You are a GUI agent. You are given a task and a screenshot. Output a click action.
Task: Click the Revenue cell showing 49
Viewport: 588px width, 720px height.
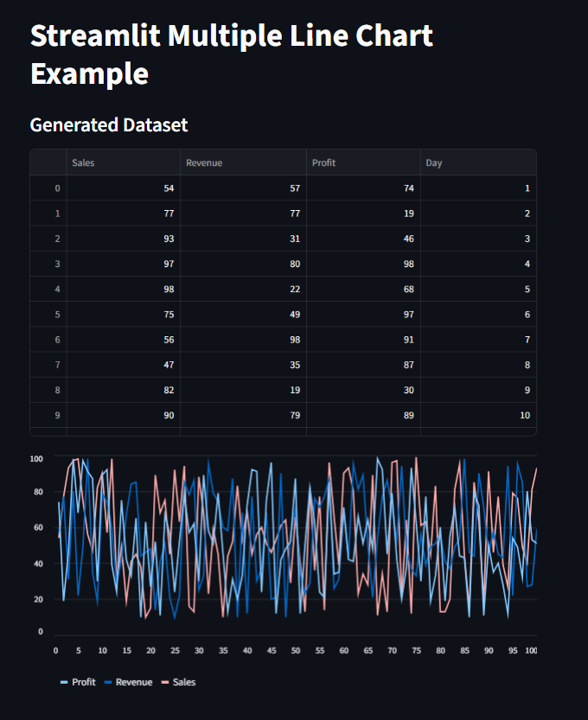244,314
